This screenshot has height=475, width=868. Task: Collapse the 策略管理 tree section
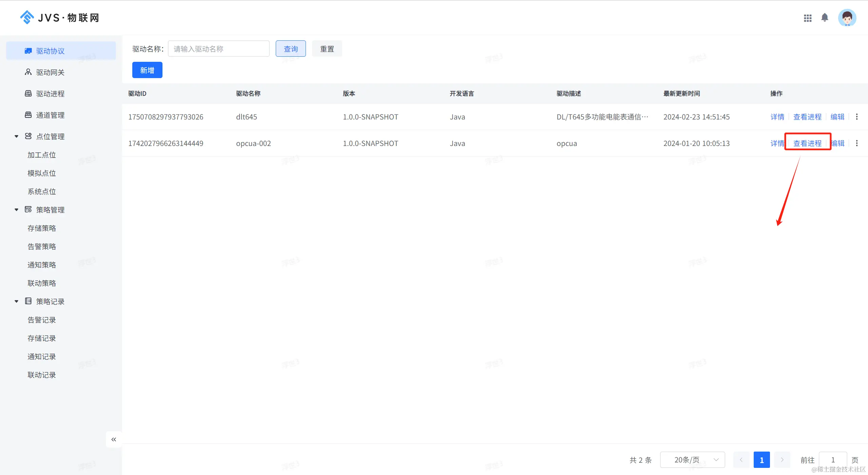point(16,210)
